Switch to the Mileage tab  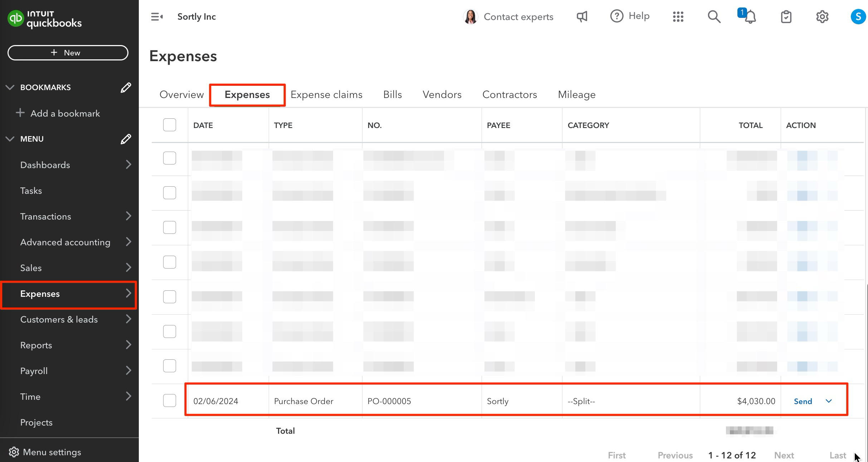[x=577, y=95]
